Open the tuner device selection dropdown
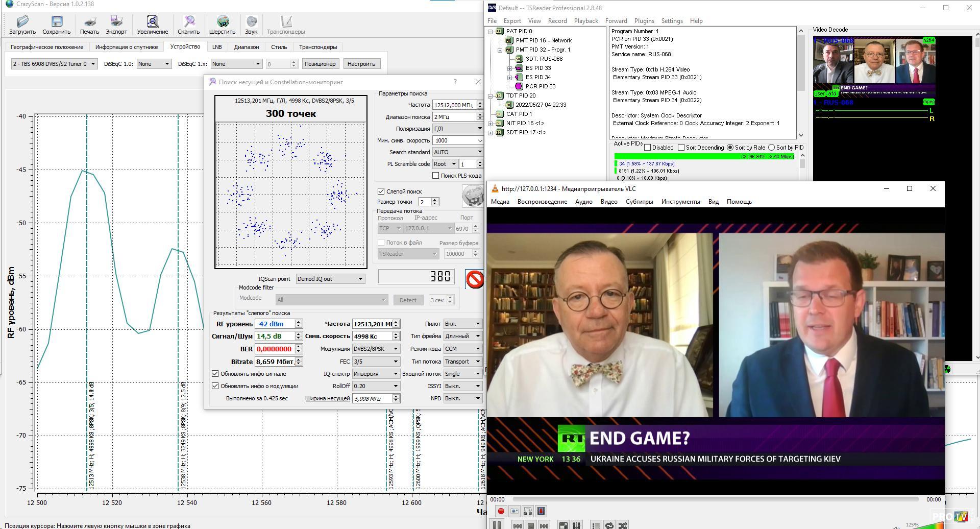 click(x=54, y=64)
